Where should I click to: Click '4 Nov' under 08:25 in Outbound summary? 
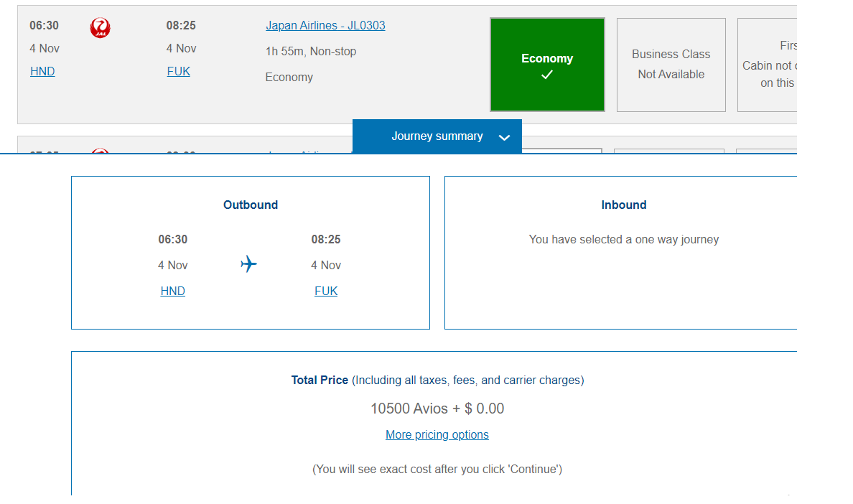tap(326, 266)
